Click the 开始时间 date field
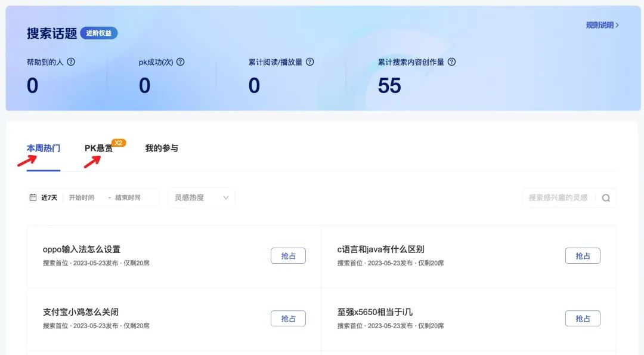The height and width of the screenshot is (355, 644). [82, 197]
